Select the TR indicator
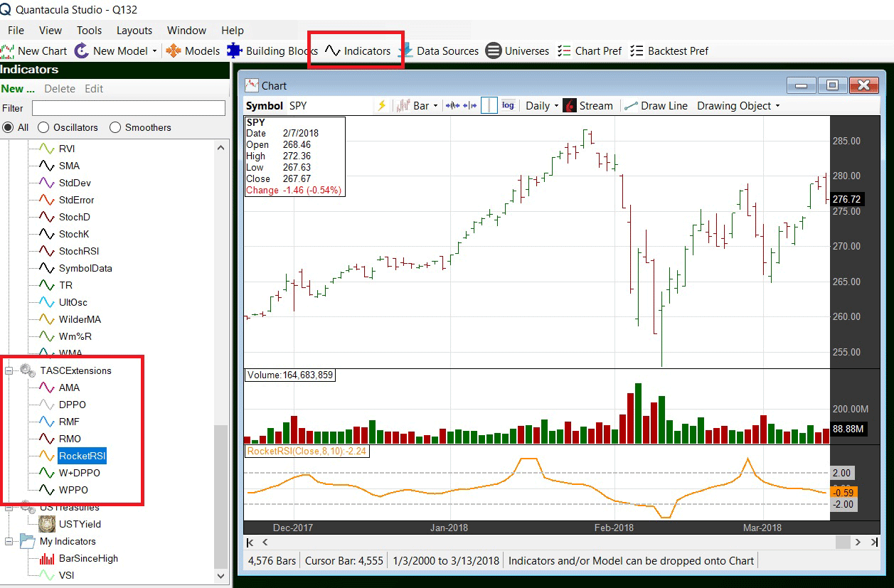894x588 pixels. pos(65,285)
